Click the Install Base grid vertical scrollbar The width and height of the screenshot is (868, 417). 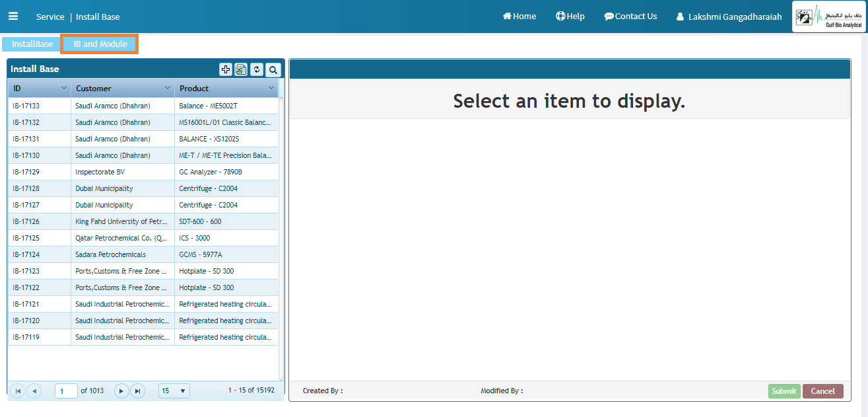click(282, 238)
